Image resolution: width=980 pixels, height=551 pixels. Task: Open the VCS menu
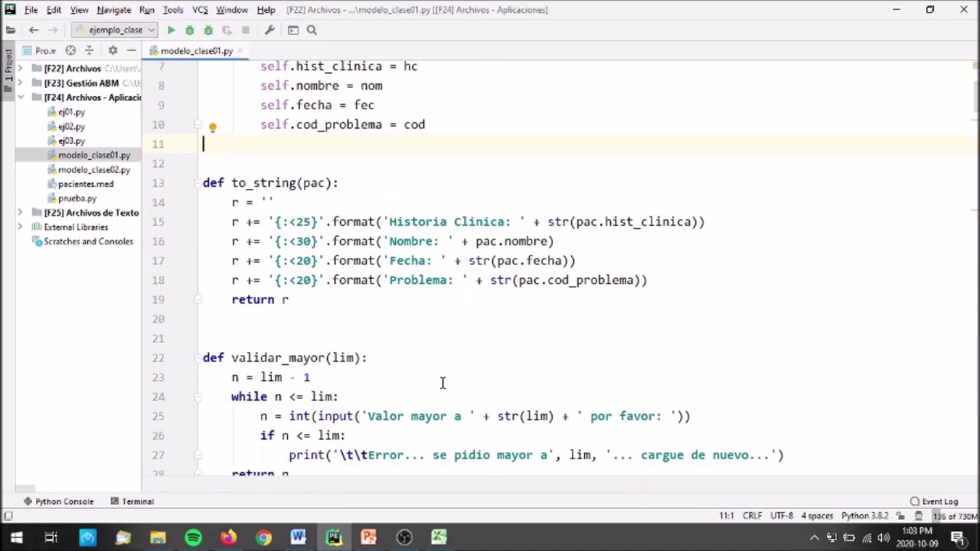[200, 10]
